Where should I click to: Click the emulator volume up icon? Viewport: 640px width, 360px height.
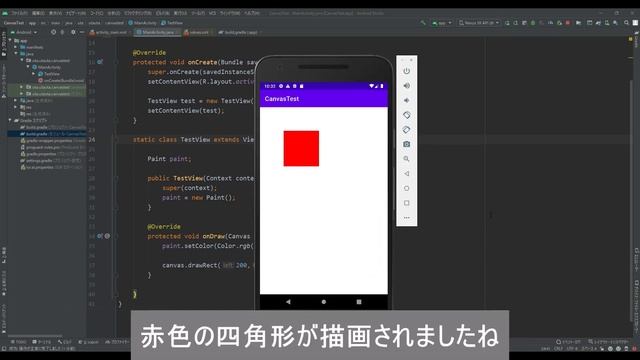[407, 86]
